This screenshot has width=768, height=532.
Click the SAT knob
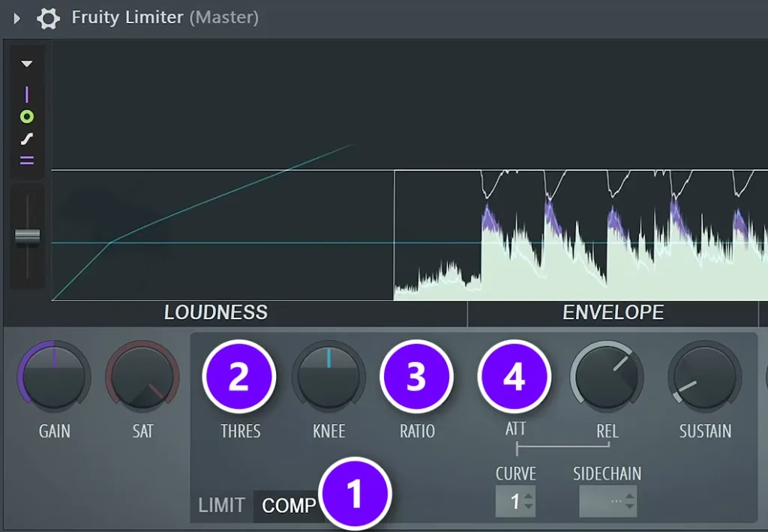pos(142,376)
